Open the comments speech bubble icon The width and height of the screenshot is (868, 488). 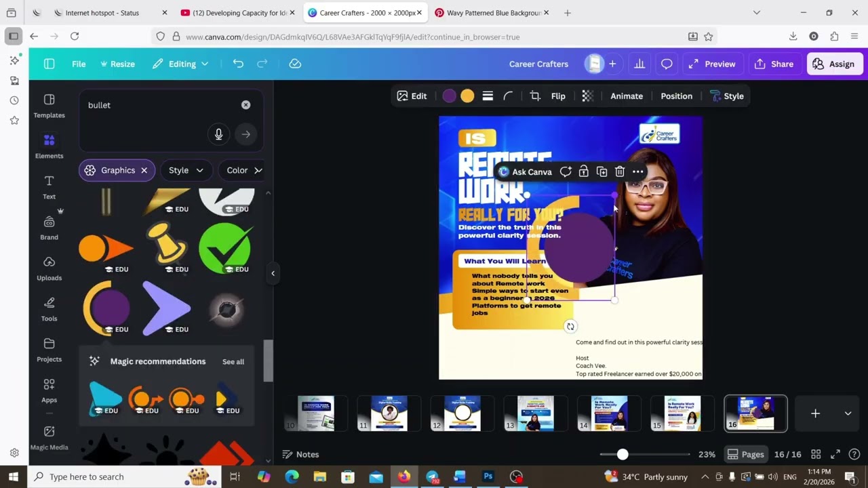pos(667,64)
